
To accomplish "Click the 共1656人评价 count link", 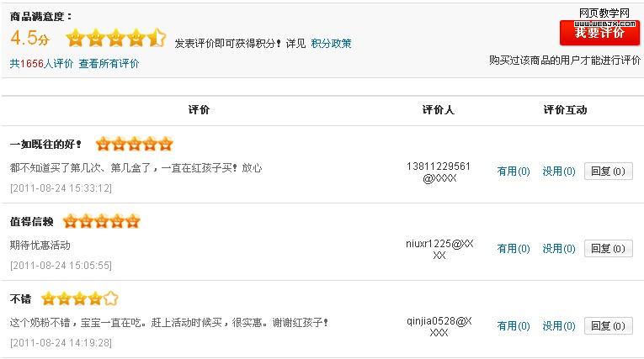I will [x=41, y=63].
